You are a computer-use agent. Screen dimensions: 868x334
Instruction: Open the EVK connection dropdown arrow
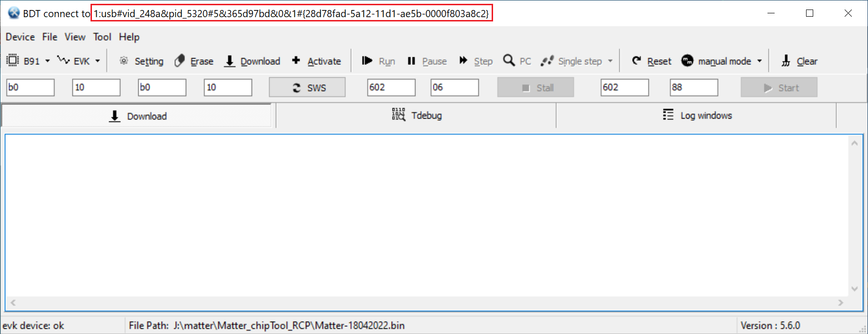click(98, 61)
